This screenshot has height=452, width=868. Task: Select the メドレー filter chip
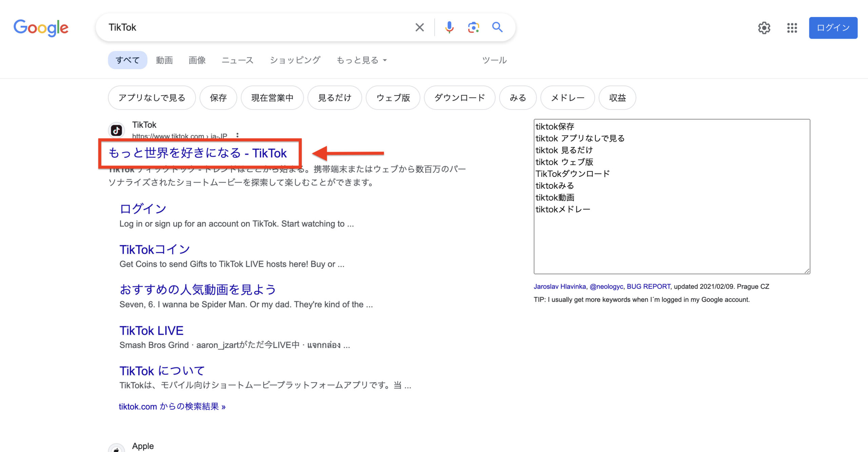coord(568,98)
